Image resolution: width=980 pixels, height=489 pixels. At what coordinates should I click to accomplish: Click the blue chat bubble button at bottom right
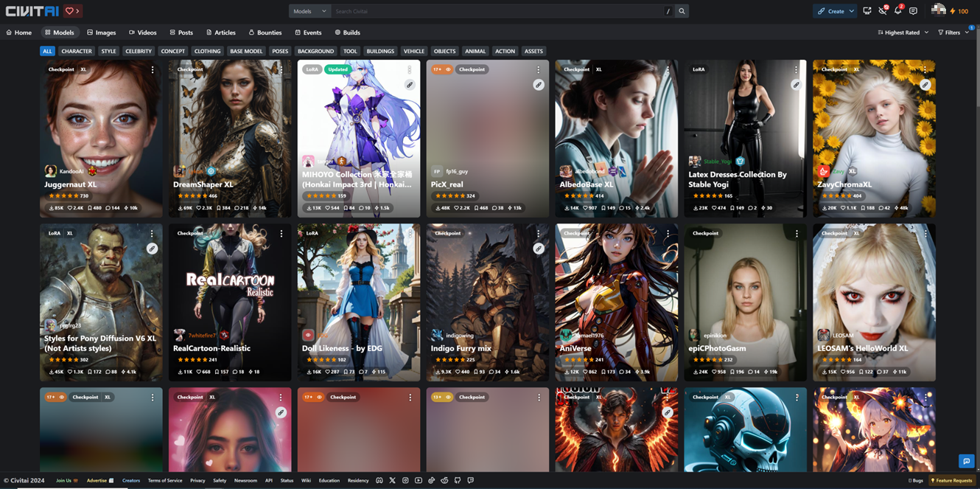click(x=966, y=461)
